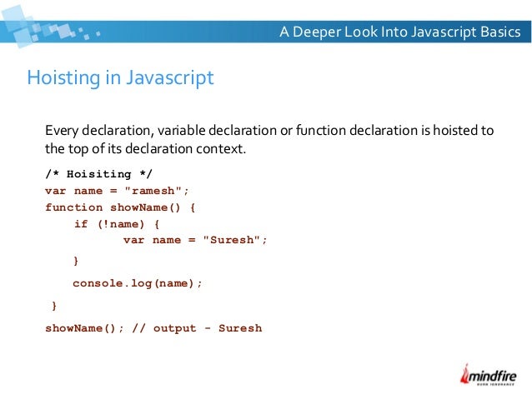
Task: Click the 'Hoisting in Javascript' slide title
Action: tap(120, 77)
